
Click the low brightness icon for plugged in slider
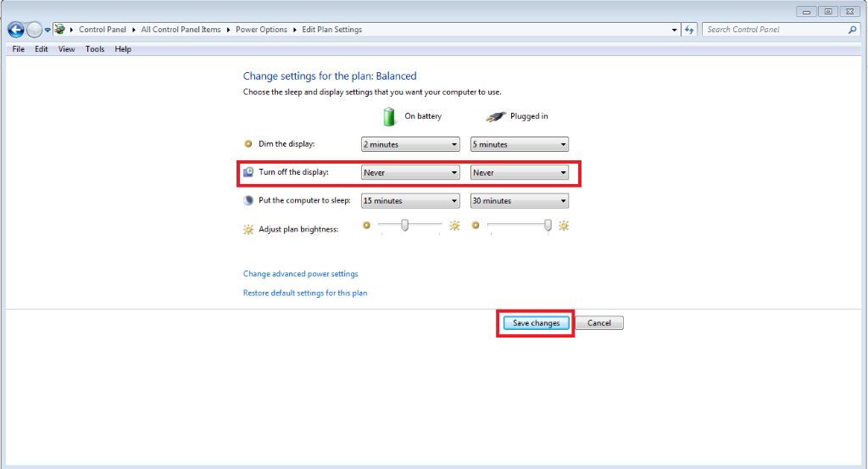[476, 225]
